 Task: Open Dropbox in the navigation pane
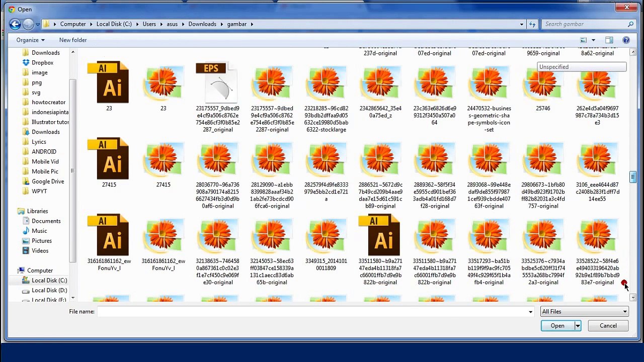coord(42,62)
